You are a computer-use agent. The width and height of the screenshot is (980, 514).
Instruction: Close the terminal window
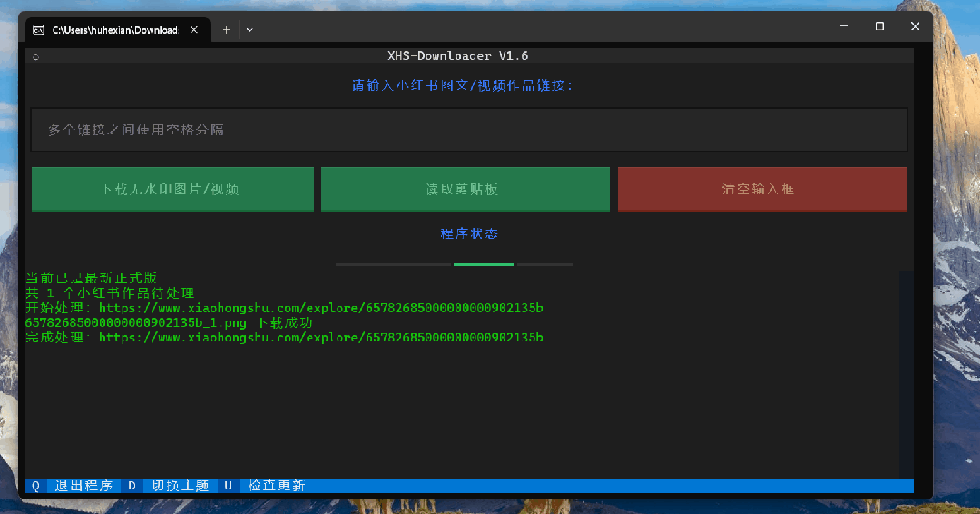click(915, 26)
